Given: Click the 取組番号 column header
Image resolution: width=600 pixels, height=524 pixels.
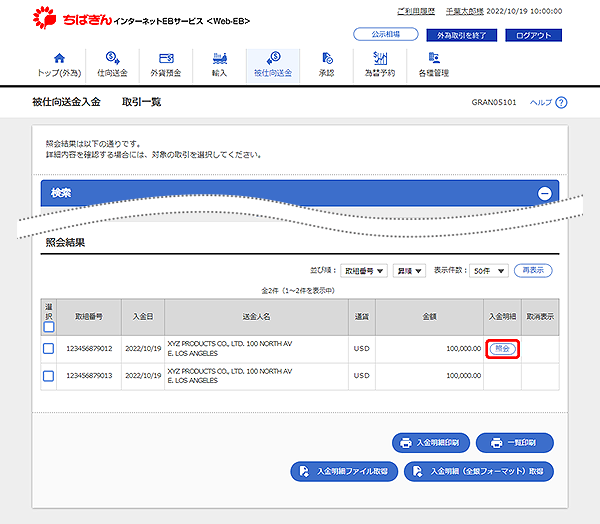Looking at the screenshot, I should click(x=89, y=317).
